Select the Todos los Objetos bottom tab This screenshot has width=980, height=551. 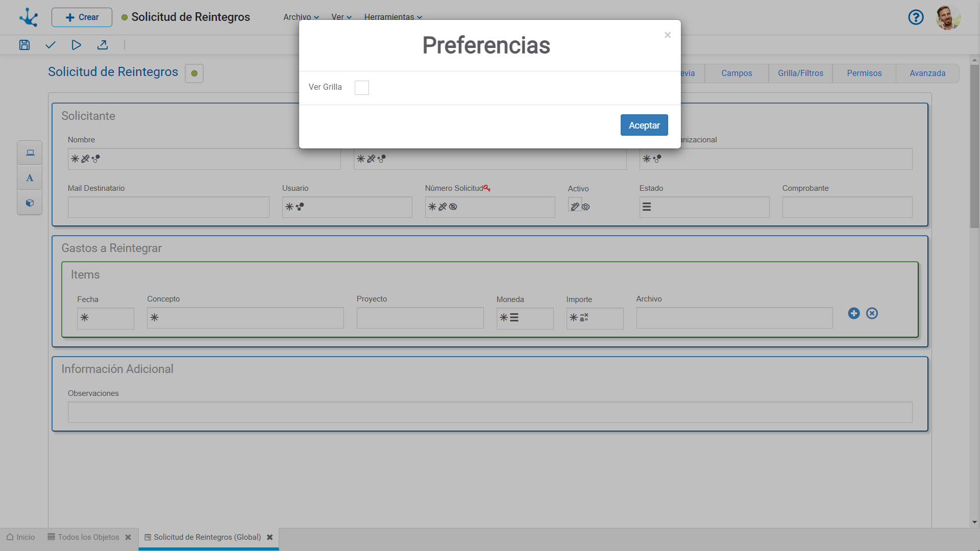[x=84, y=537]
